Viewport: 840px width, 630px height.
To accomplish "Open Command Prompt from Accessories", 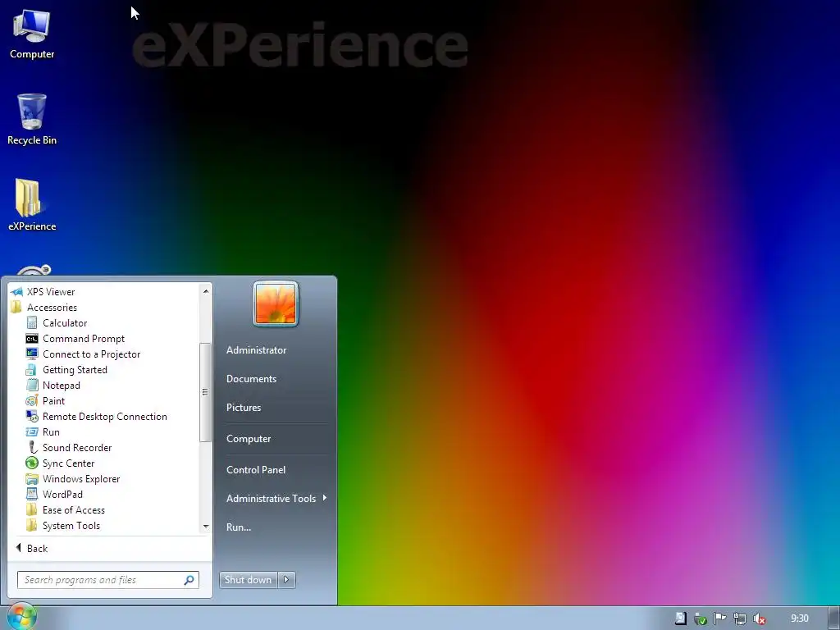I will pos(83,339).
